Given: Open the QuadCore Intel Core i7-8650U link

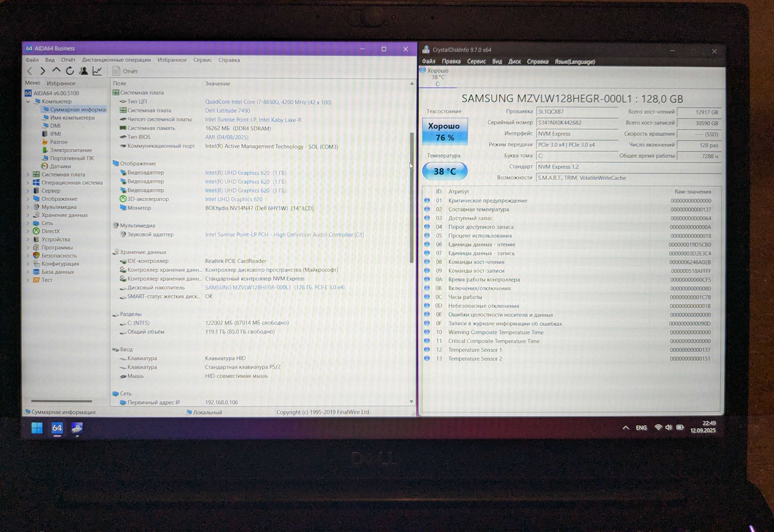Looking at the screenshot, I should click(268, 102).
